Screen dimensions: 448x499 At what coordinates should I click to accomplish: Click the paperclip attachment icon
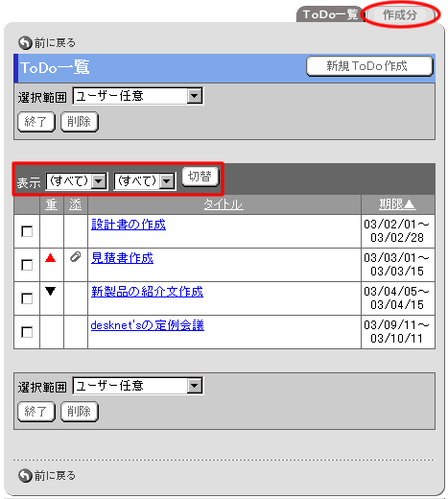(x=76, y=257)
